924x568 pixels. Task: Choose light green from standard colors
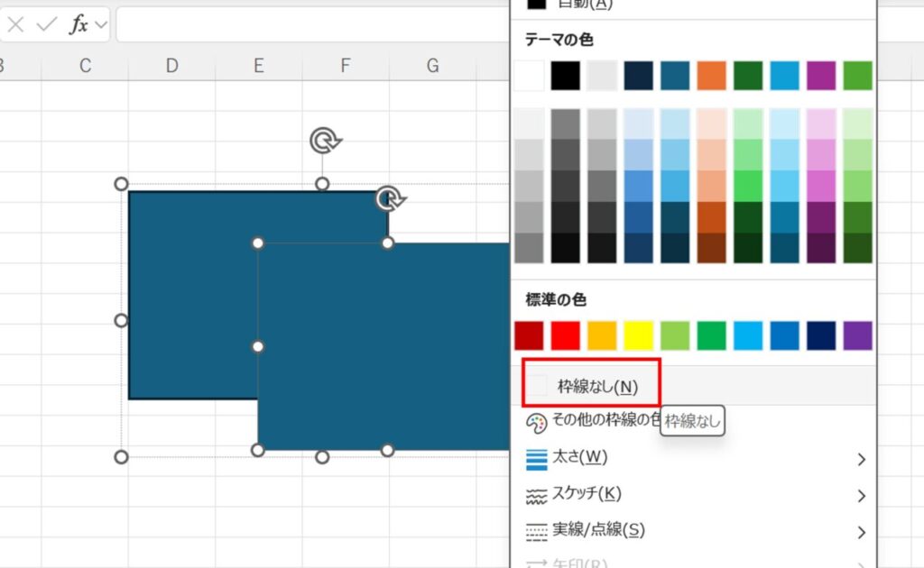675,335
